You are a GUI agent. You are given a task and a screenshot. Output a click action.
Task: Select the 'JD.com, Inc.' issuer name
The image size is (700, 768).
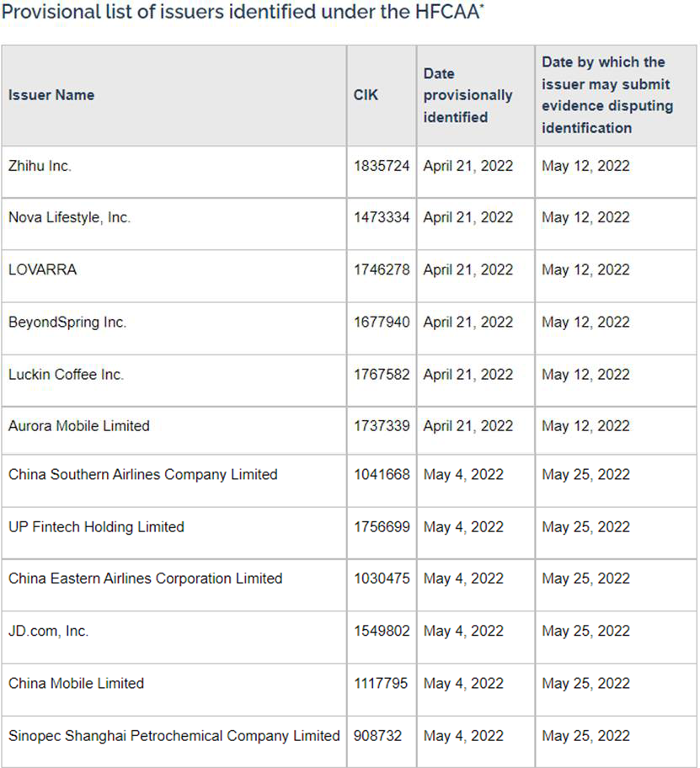click(x=49, y=632)
